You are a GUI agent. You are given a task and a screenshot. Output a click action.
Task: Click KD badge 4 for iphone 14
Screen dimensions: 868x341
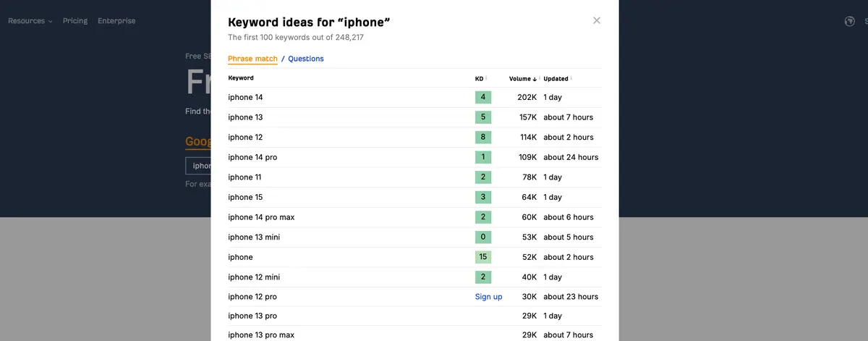point(483,97)
